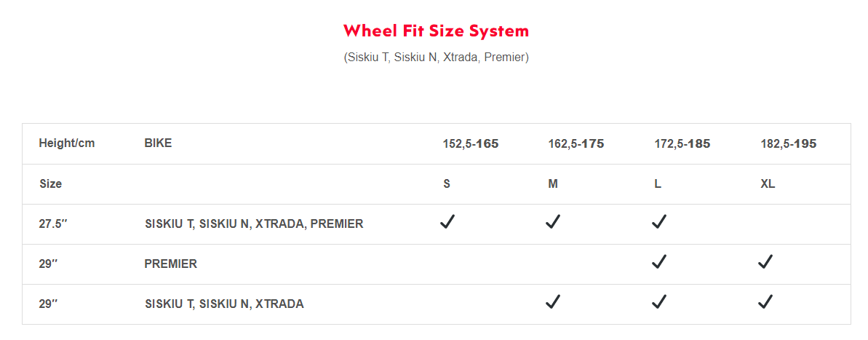This screenshot has height=340, width=868.
Task: Click the Xtrada 29″ size M checkmark
Action: pyautogui.click(x=553, y=302)
